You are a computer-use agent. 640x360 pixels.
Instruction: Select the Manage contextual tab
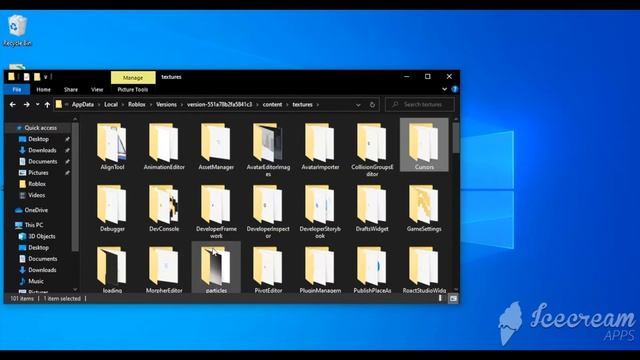click(133, 77)
